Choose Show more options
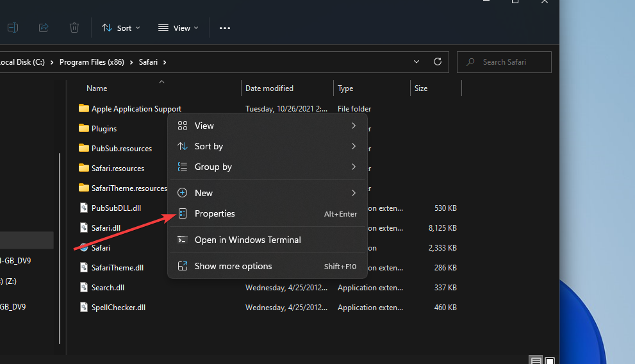Image resolution: width=635 pixels, height=364 pixels. tap(267, 266)
